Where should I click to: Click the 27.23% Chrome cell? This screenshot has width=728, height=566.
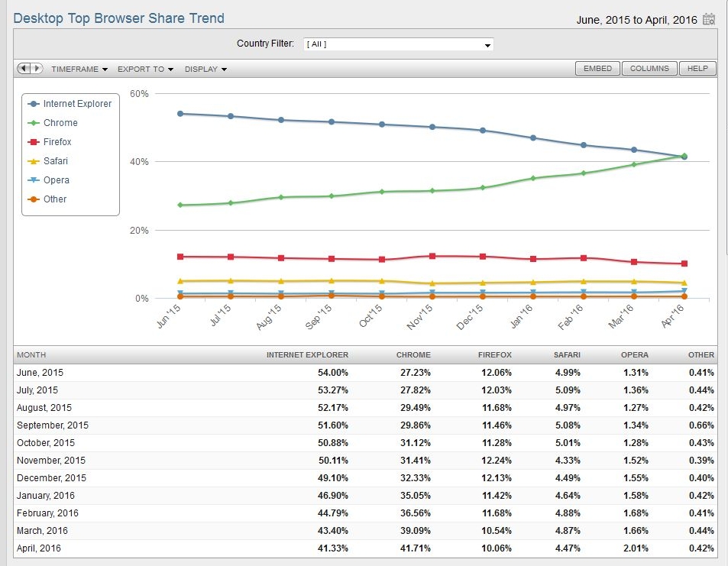pyautogui.click(x=416, y=373)
